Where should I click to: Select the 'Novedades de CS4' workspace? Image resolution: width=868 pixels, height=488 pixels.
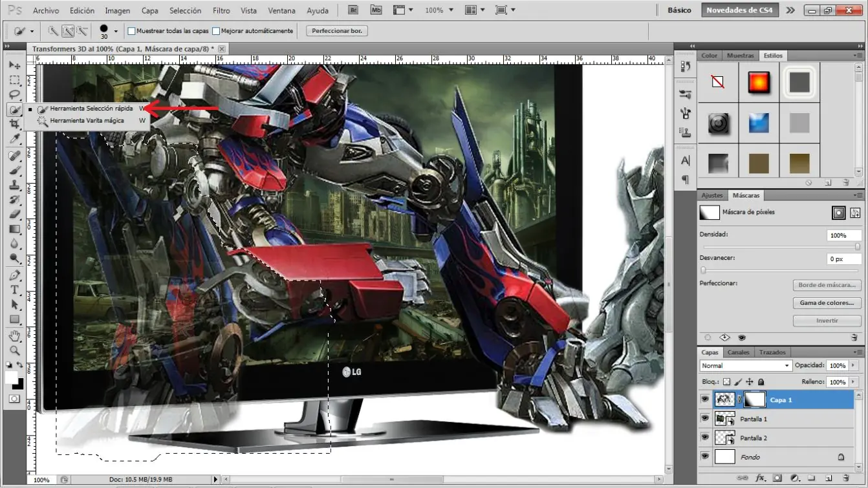(740, 10)
